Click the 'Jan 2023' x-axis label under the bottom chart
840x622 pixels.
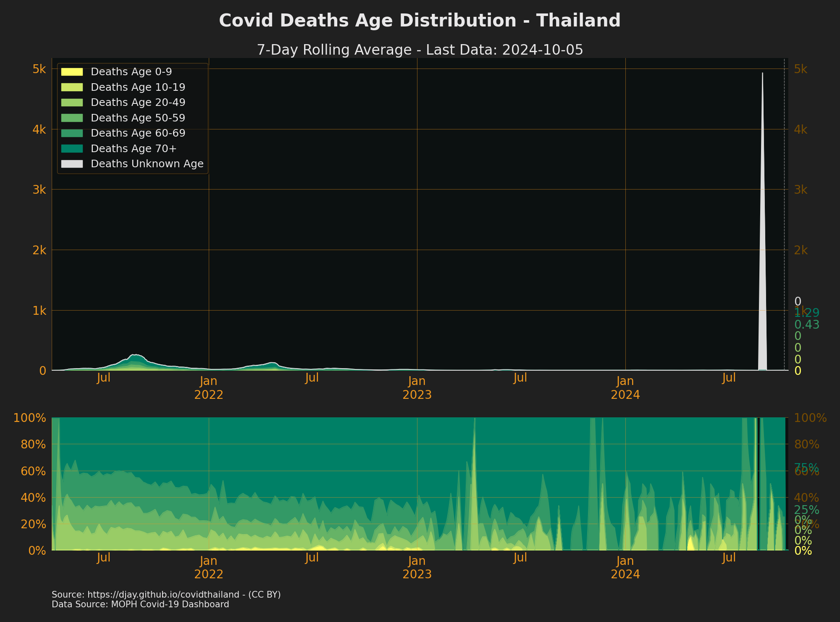point(417,567)
